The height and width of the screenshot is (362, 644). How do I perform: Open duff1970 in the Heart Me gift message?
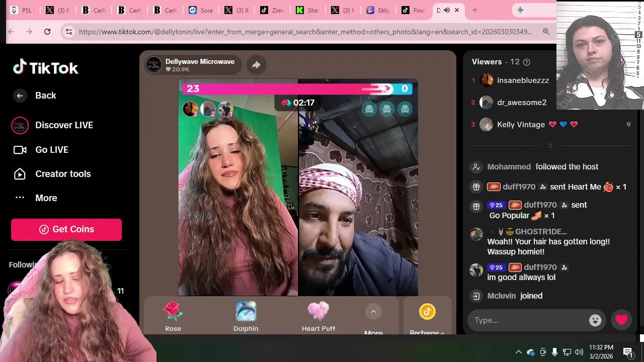519,187
